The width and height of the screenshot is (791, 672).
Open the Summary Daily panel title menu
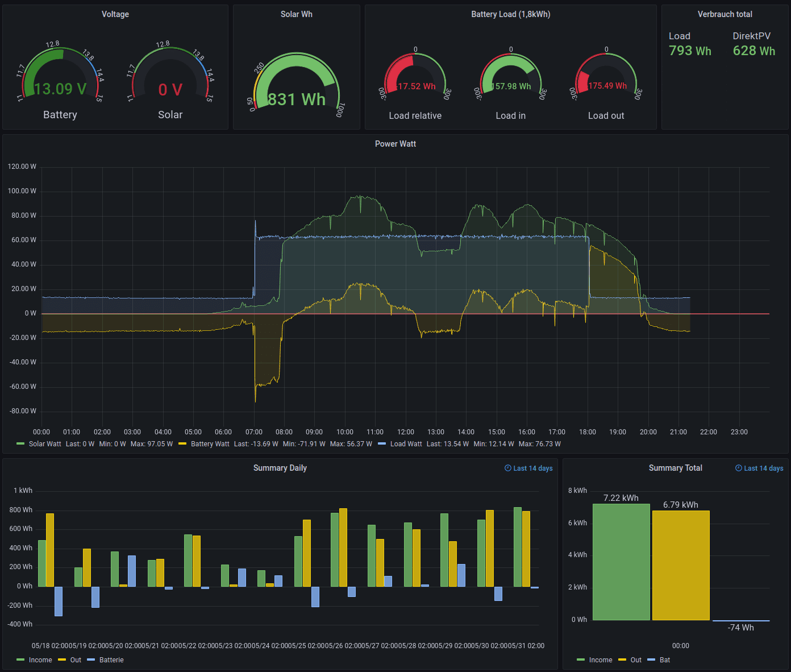[x=280, y=468]
